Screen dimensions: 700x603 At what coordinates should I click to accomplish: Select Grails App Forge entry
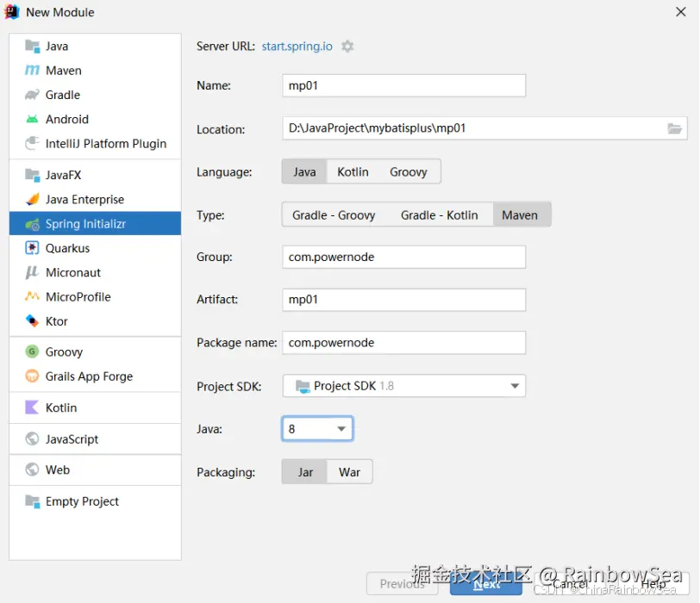pyautogui.click(x=95, y=376)
